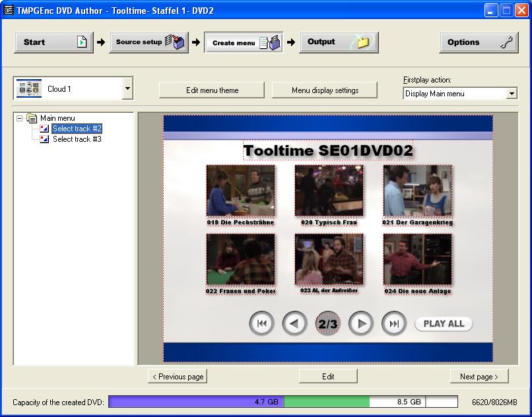Select the 019 Die Pechsträhne caption
This screenshot has height=417, width=532.
240,222
